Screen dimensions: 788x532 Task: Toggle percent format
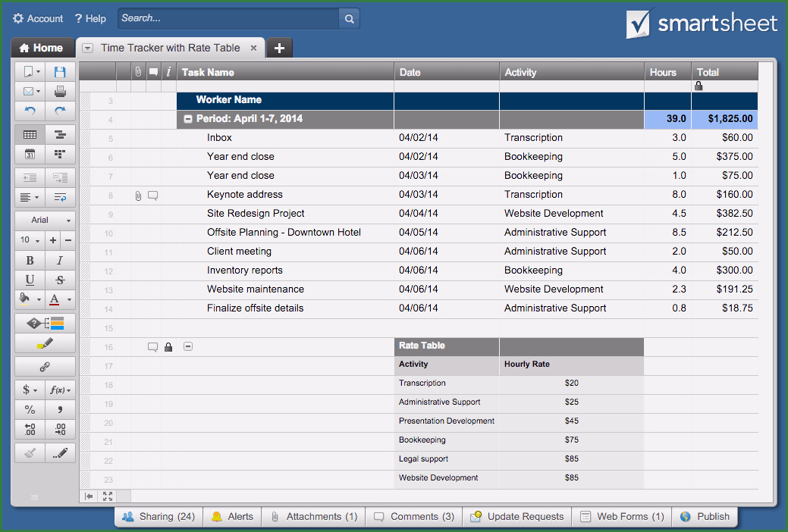(30, 410)
